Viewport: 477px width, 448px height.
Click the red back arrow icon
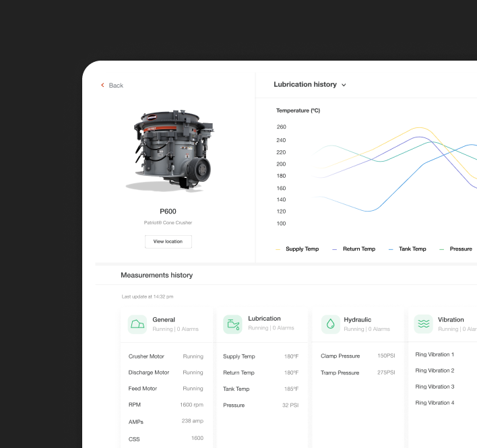[x=102, y=86]
